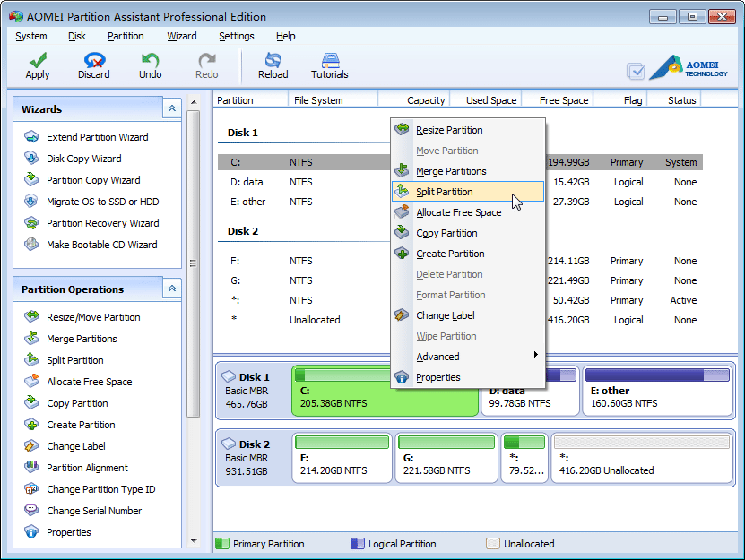This screenshot has height=560, width=745.
Task: Click the Change Serial Number link
Action: [x=94, y=511]
